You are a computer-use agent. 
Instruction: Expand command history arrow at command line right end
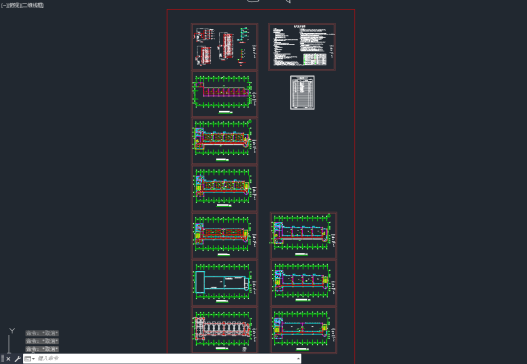[298, 359]
